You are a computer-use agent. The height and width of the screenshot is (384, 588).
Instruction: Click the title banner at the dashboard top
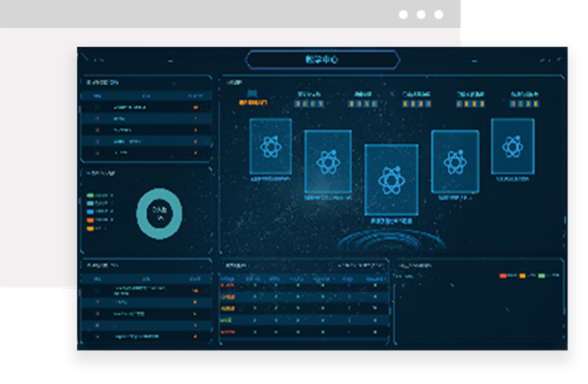322,59
